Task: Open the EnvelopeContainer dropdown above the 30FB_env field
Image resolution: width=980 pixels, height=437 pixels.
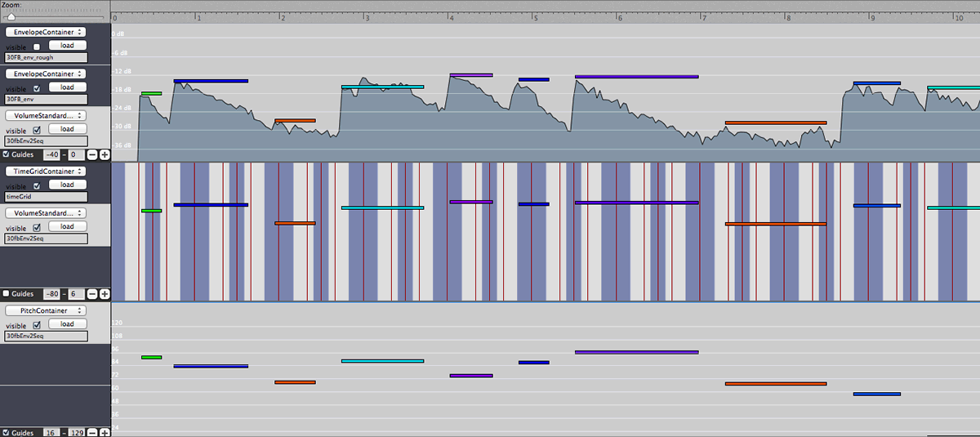Action: click(x=46, y=74)
